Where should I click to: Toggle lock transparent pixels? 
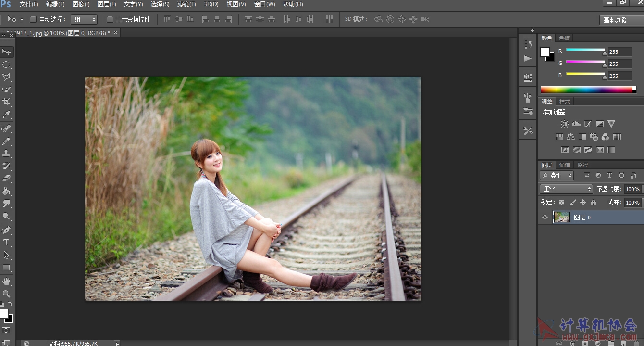(561, 203)
